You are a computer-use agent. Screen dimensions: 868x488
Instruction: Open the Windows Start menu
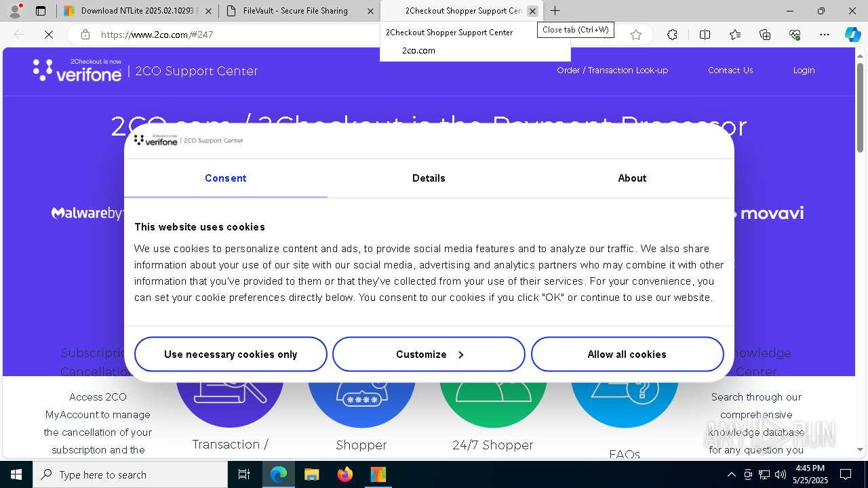tap(16, 474)
